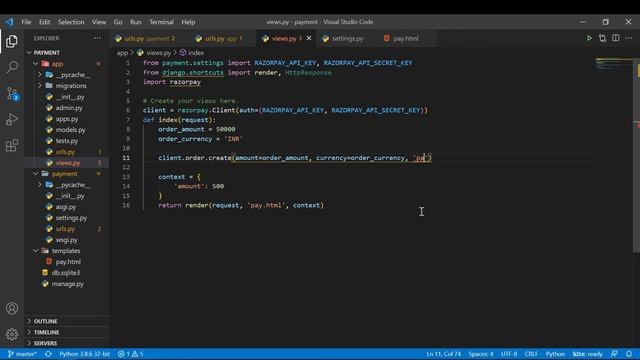Open the Explorer view in activity bar
This screenshot has width=640, height=360.
[x=12, y=41]
